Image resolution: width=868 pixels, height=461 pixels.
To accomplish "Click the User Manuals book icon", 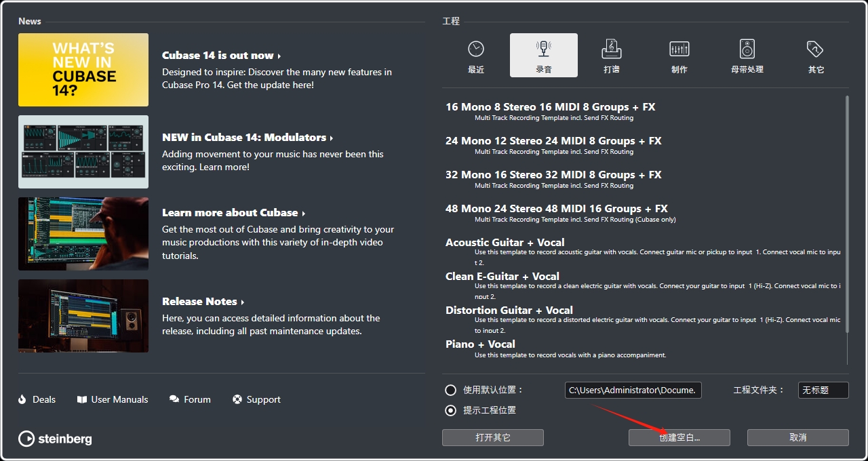I will [x=82, y=399].
